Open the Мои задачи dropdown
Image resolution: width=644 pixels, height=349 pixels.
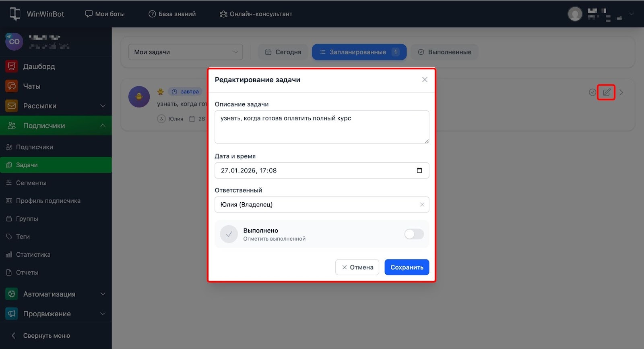click(x=186, y=52)
